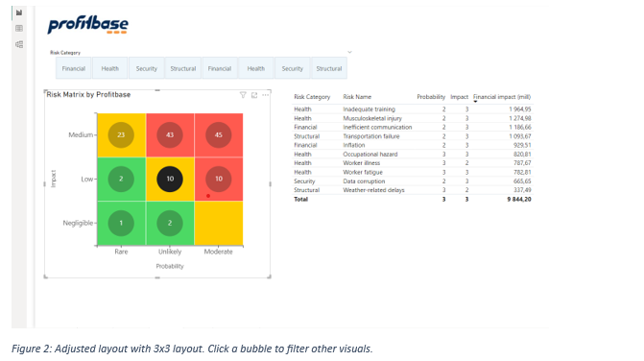Select the bubble showing 43

click(170, 134)
